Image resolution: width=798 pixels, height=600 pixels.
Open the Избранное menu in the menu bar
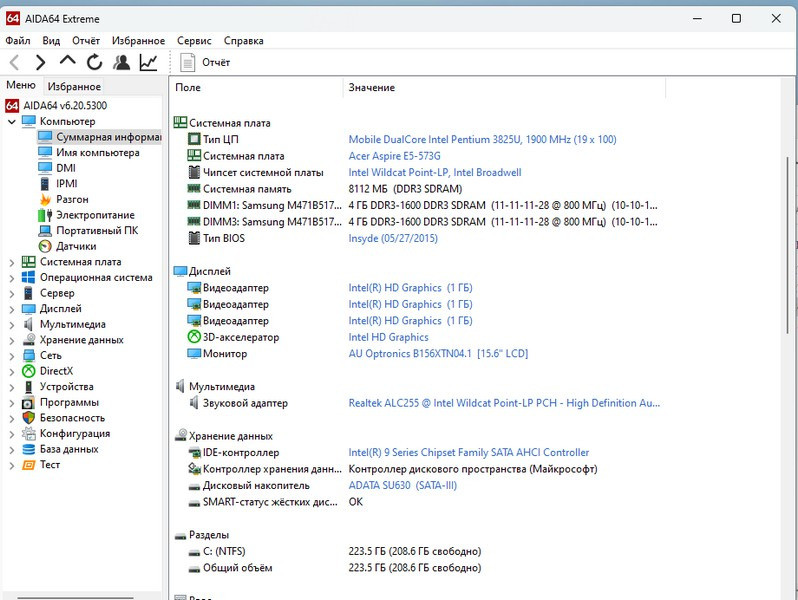coord(138,41)
